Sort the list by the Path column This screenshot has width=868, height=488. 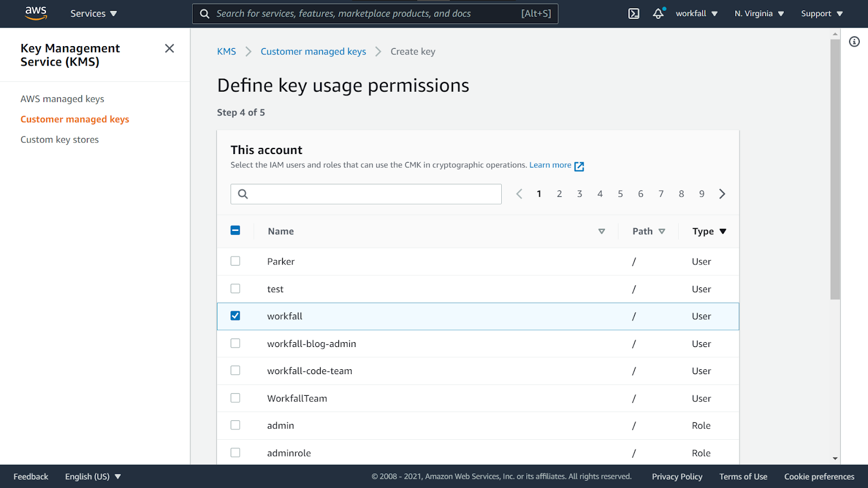[662, 232]
